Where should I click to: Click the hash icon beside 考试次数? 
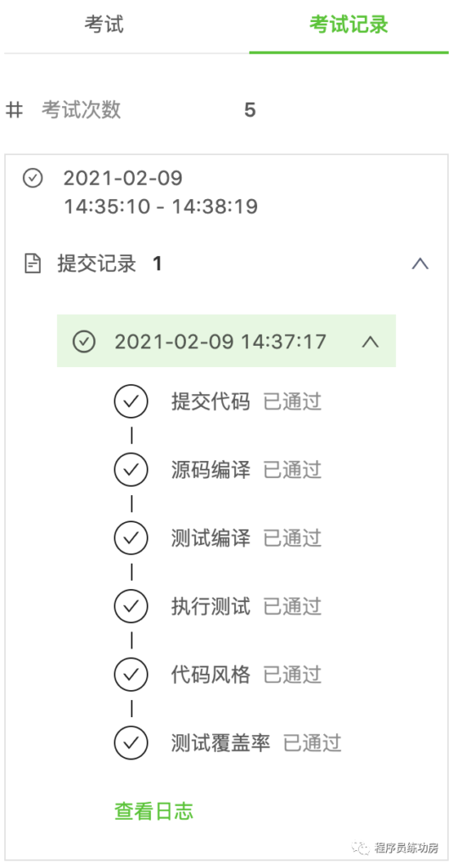click(x=14, y=110)
